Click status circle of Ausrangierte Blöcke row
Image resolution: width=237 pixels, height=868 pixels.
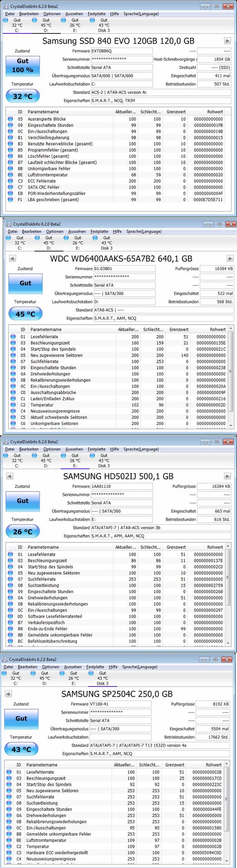pos(10,119)
